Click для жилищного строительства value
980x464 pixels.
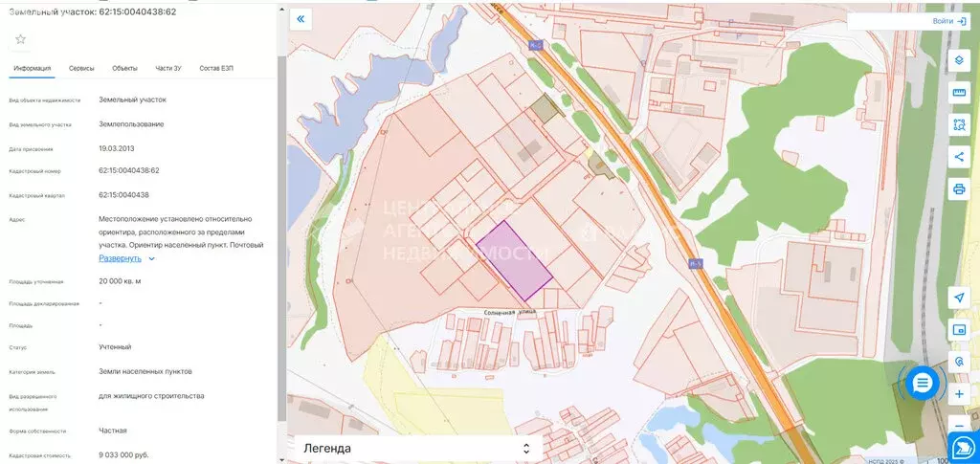(x=151, y=396)
